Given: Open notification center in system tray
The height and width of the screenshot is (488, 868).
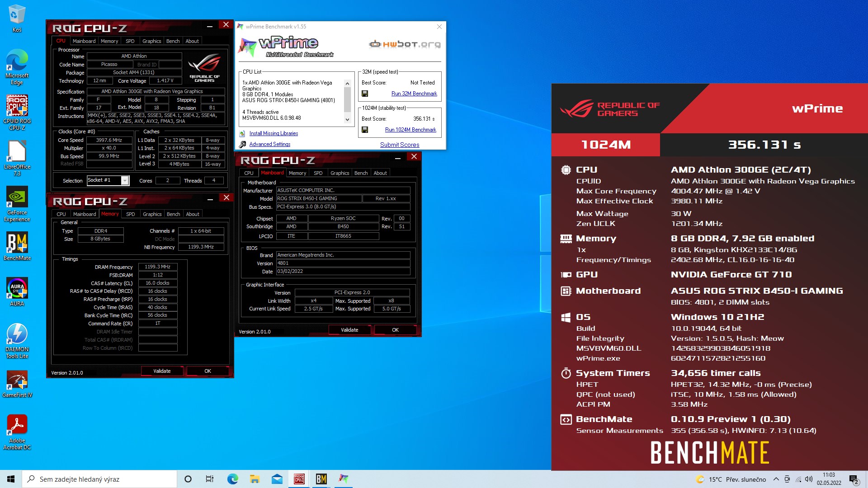Looking at the screenshot, I should coord(854,479).
